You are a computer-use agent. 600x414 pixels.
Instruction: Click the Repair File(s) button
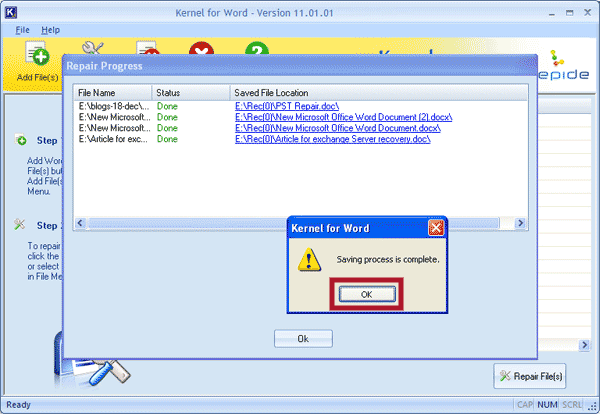[x=530, y=376]
